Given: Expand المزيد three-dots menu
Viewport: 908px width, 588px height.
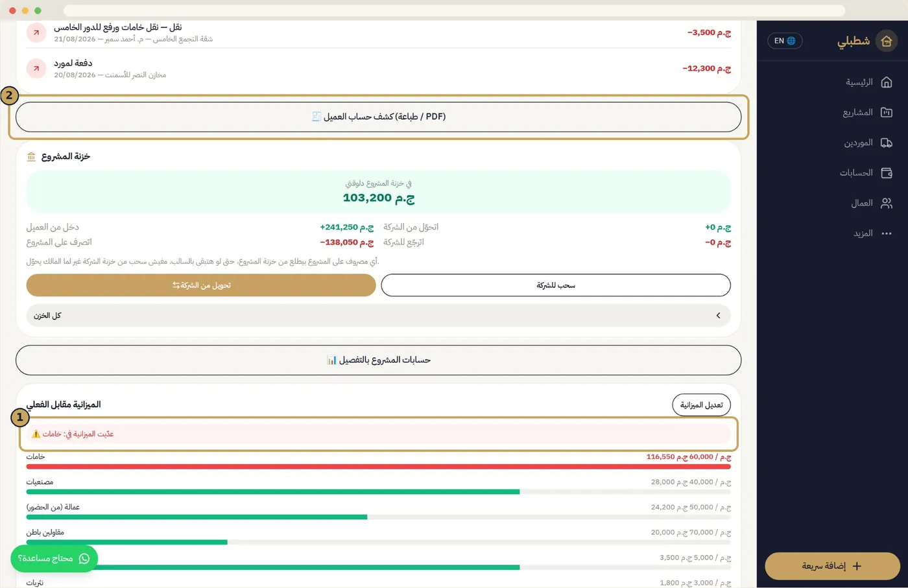Looking at the screenshot, I should click(886, 233).
